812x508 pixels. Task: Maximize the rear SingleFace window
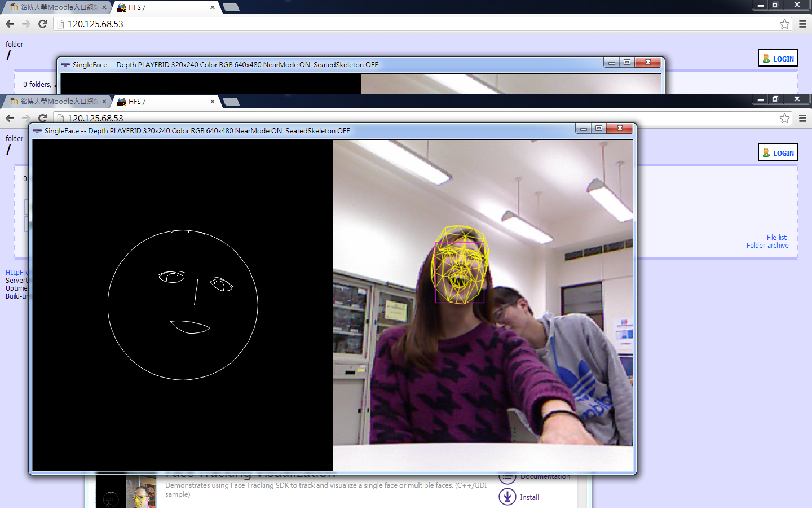627,63
